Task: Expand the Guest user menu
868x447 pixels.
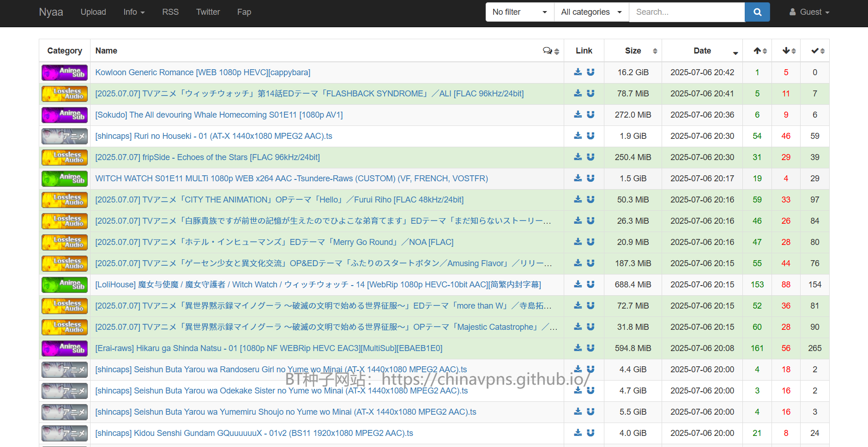Action: click(809, 12)
